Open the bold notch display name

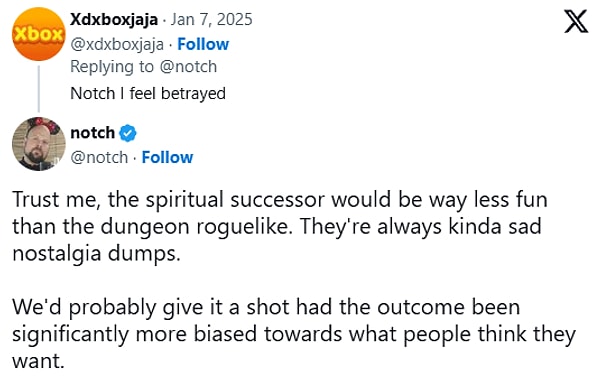[x=92, y=133]
